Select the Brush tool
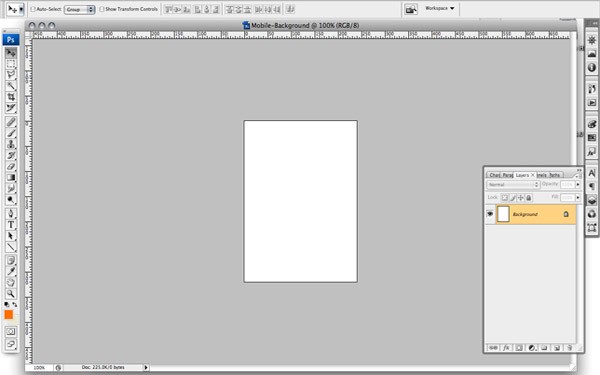This screenshot has width=600, height=375. [x=11, y=133]
